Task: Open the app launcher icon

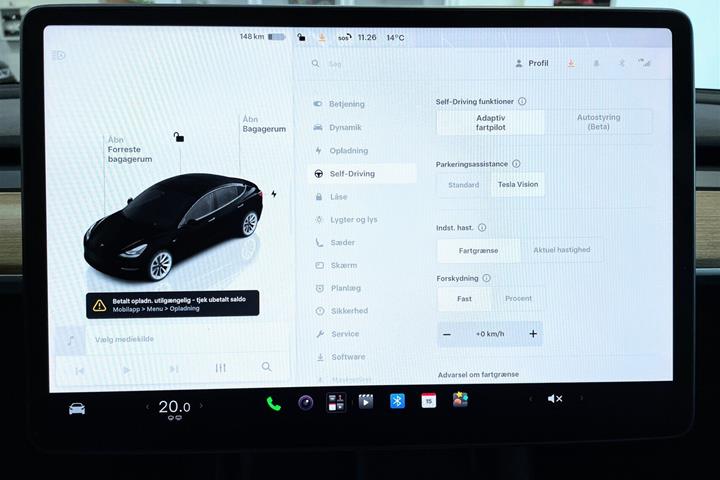Action: coord(336,402)
